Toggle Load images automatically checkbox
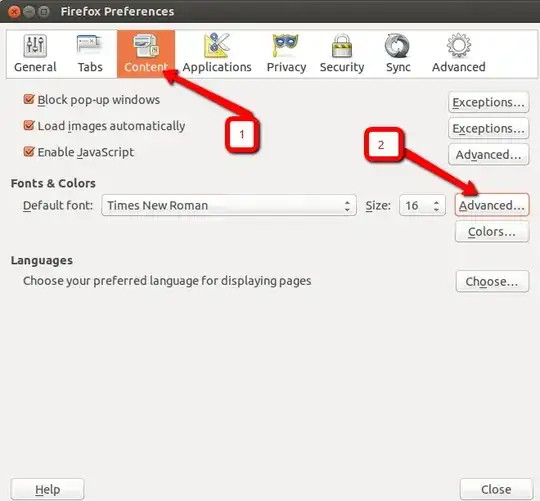 pyautogui.click(x=29, y=126)
